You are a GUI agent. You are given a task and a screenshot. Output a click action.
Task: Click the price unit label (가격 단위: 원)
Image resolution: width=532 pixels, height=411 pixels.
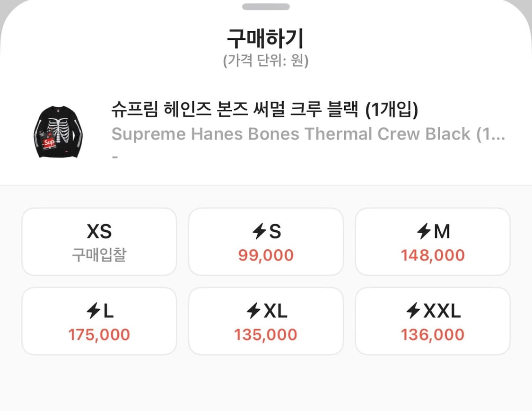pyautogui.click(x=266, y=61)
